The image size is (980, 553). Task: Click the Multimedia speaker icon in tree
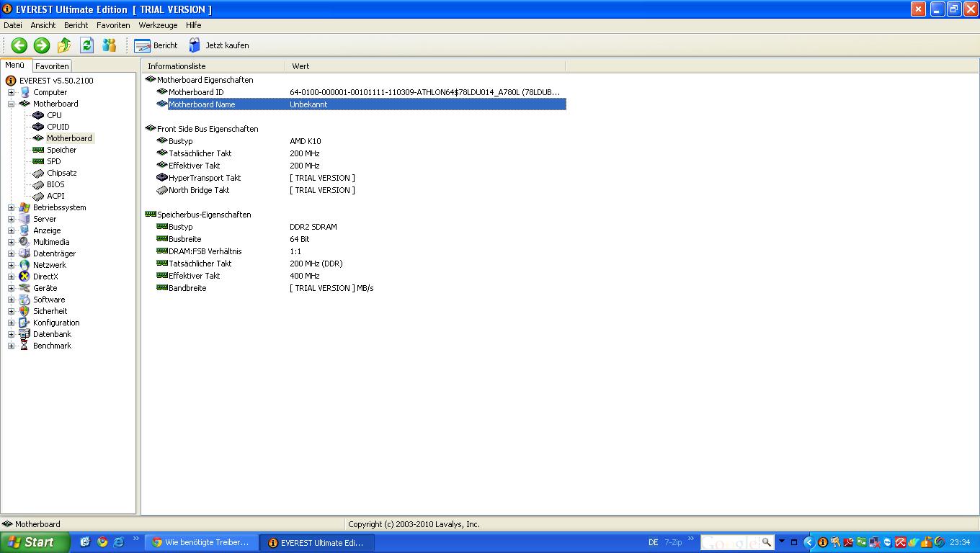(24, 242)
